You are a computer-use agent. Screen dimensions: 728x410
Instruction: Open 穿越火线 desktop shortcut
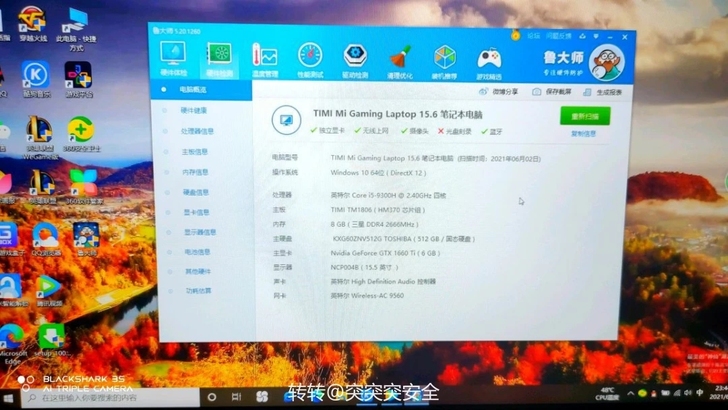click(x=32, y=24)
